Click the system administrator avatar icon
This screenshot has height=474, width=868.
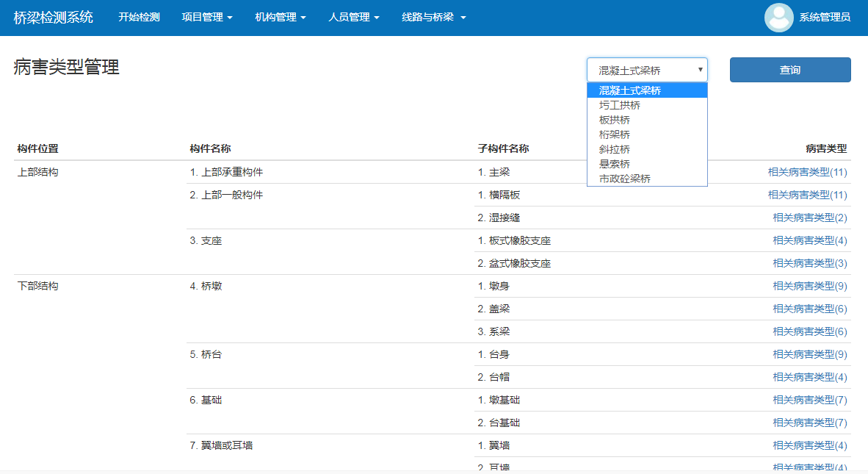778,18
